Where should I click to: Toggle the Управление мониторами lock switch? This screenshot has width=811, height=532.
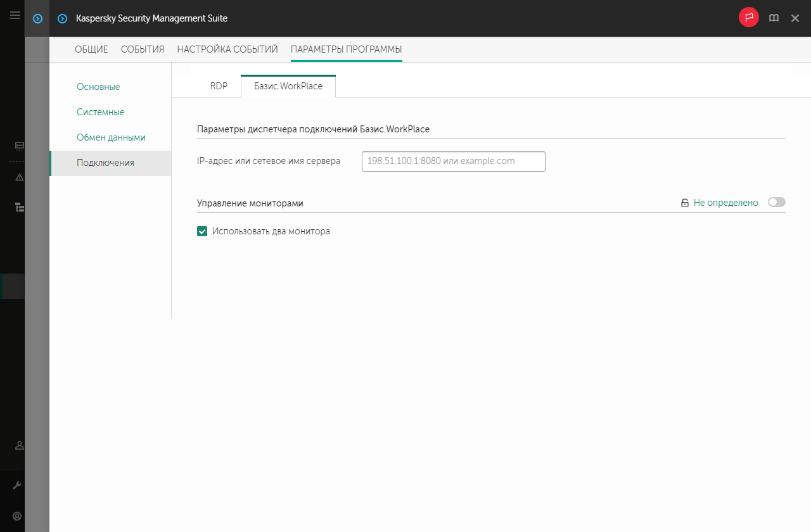[776, 203]
